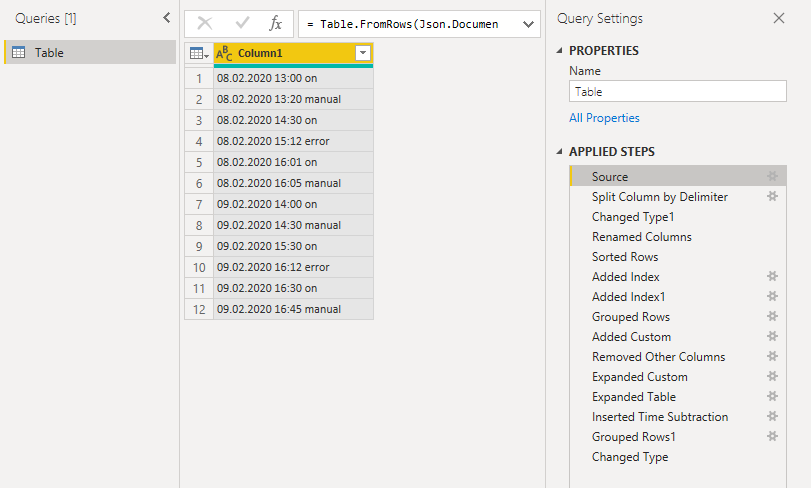Open gear icon for Expanded Custom step
The width and height of the screenshot is (811, 488).
click(772, 376)
